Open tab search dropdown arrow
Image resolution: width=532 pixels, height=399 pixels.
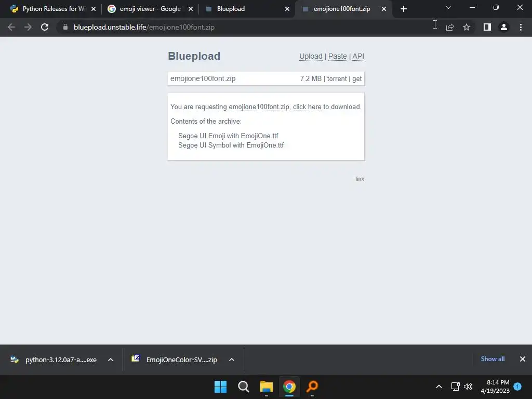tap(448, 7)
